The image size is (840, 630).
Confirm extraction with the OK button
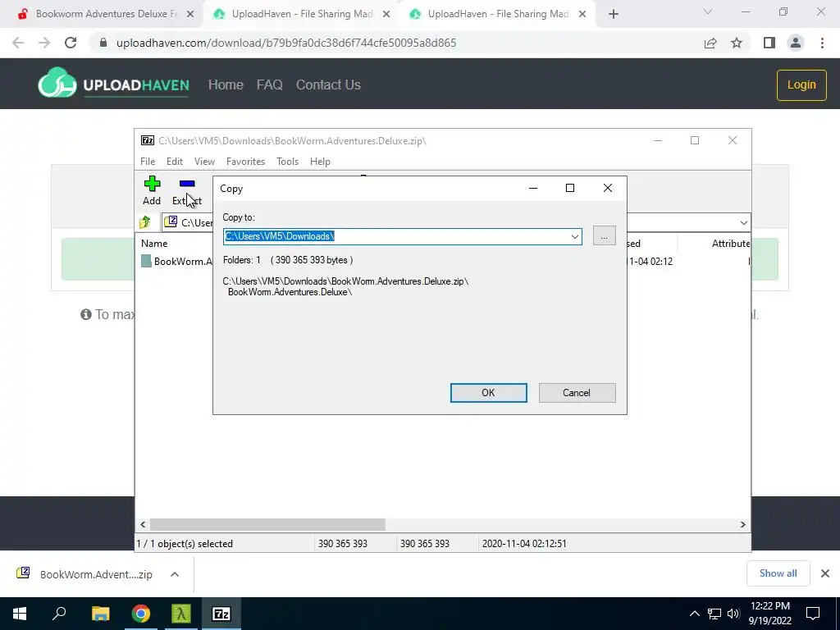click(x=488, y=393)
